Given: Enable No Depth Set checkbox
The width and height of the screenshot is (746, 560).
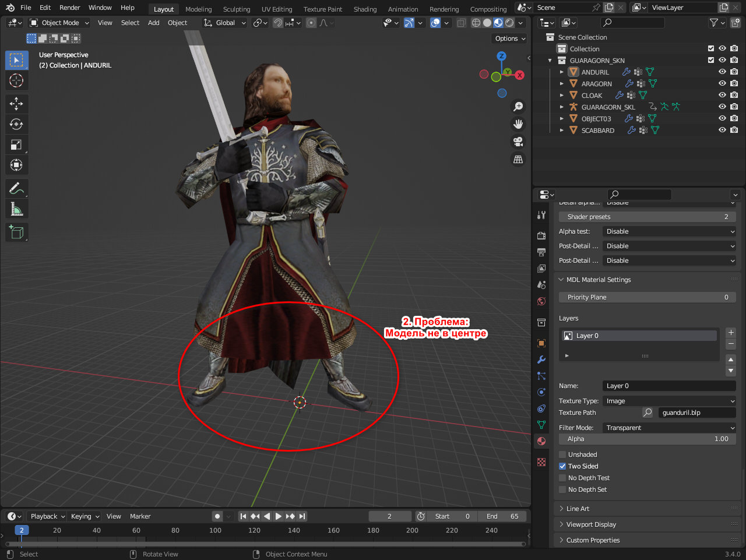Looking at the screenshot, I should (x=562, y=489).
